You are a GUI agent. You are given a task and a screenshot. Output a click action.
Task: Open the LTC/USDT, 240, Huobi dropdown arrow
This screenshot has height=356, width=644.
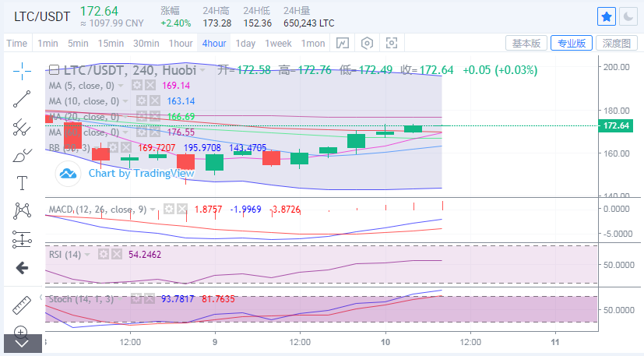202,71
